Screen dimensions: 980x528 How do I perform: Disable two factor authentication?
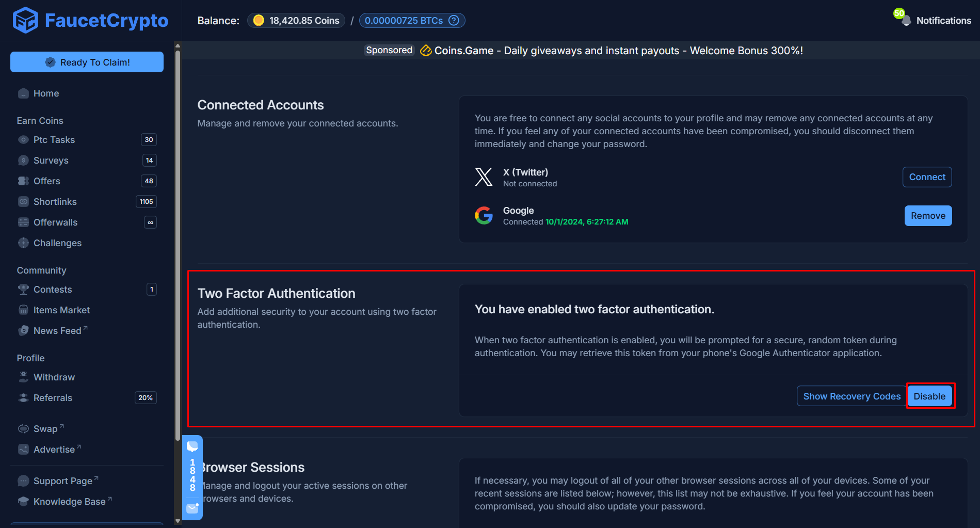930,396
